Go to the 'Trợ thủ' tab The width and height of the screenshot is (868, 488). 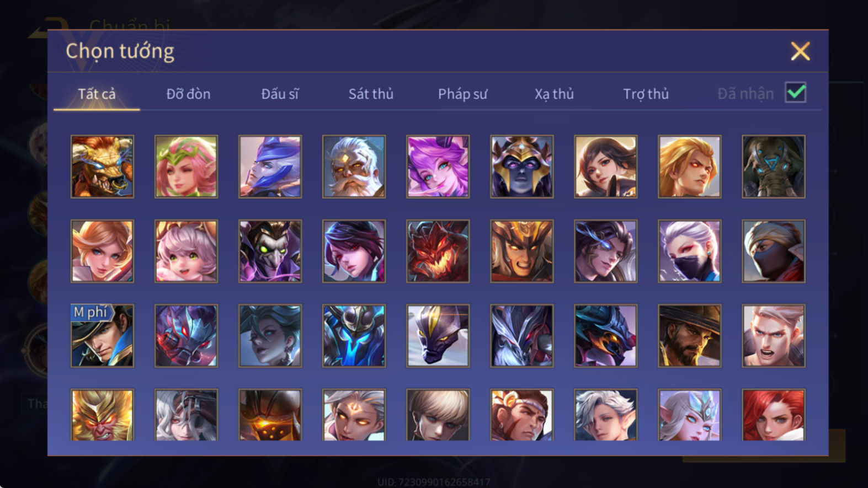point(646,94)
